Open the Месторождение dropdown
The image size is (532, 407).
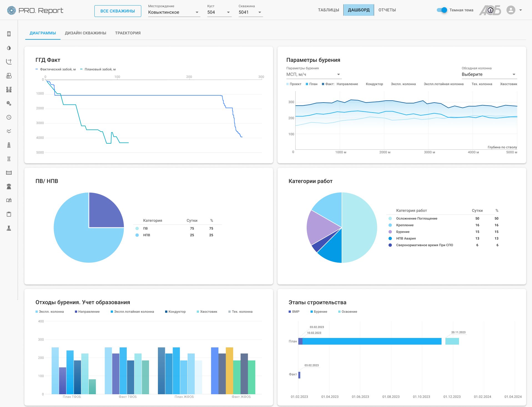pos(174,12)
